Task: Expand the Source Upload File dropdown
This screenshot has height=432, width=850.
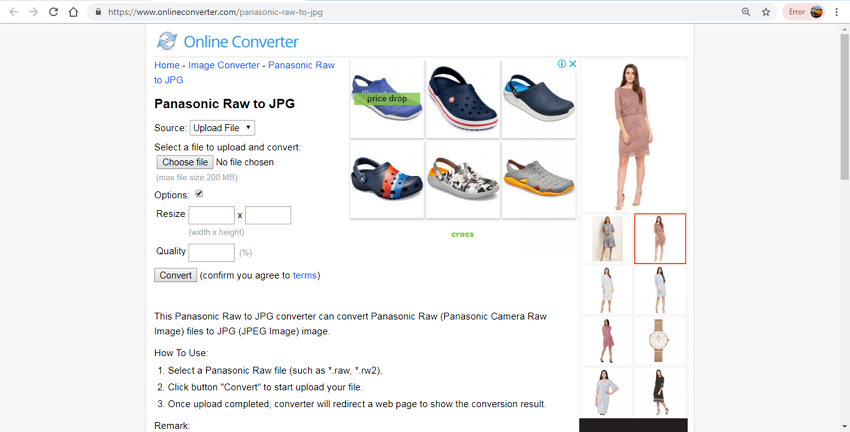Action: point(222,128)
